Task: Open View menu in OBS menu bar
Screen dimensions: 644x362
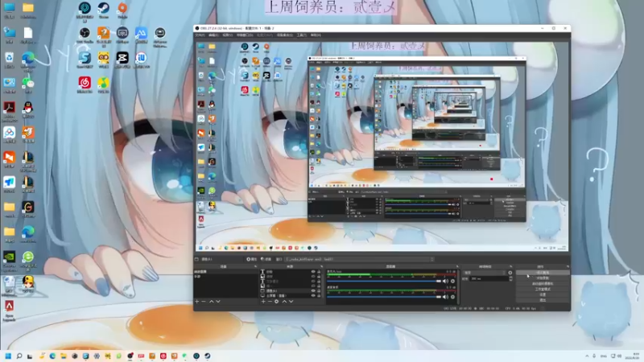Action: [x=227, y=35]
